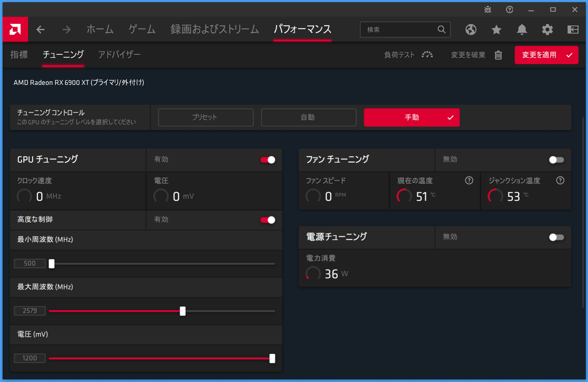The width and height of the screenshot is (588, 382).
Task: Select the プリセット tuning level
Action: (206, 117)
